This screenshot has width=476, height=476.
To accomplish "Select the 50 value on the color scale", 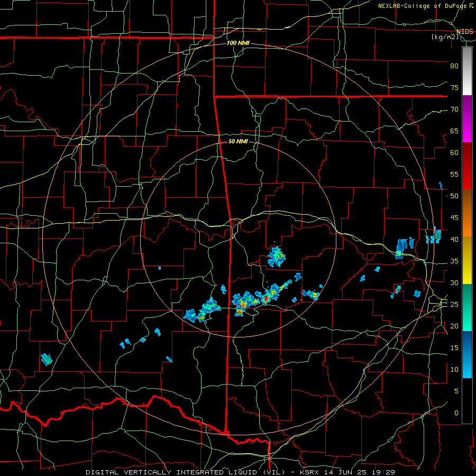I will [454, 196].
